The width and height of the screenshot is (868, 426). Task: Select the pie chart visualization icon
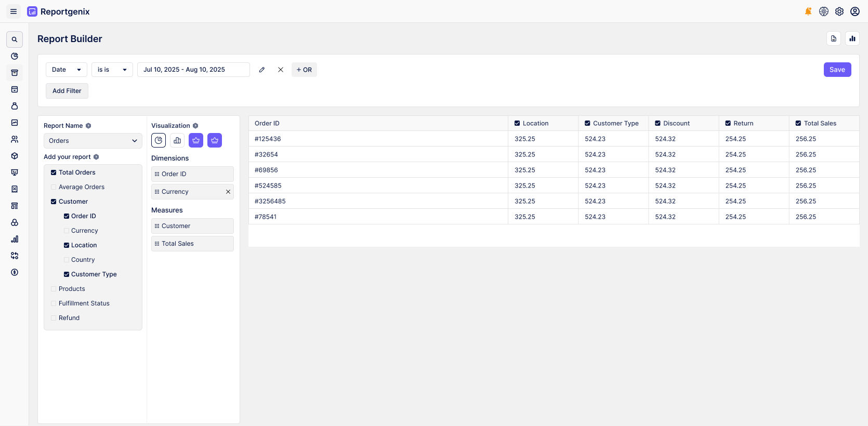[159, 140]
